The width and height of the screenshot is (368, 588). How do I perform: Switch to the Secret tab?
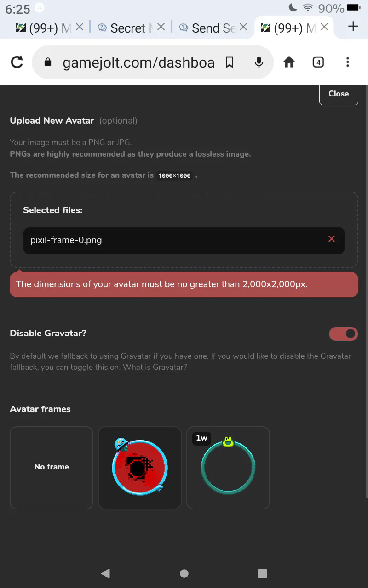(x=127, y=28)
